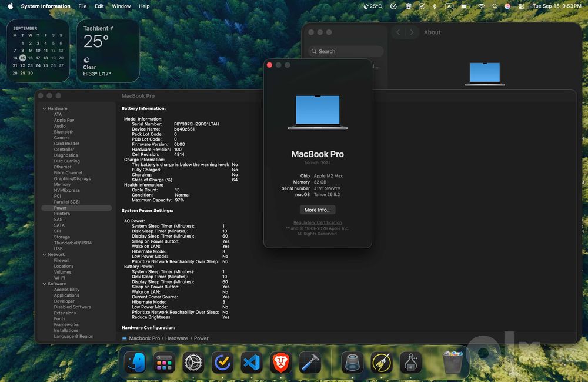Click Macbook Pro in the bottom path bar
The image size is (588, 382).
coord(145,338)
